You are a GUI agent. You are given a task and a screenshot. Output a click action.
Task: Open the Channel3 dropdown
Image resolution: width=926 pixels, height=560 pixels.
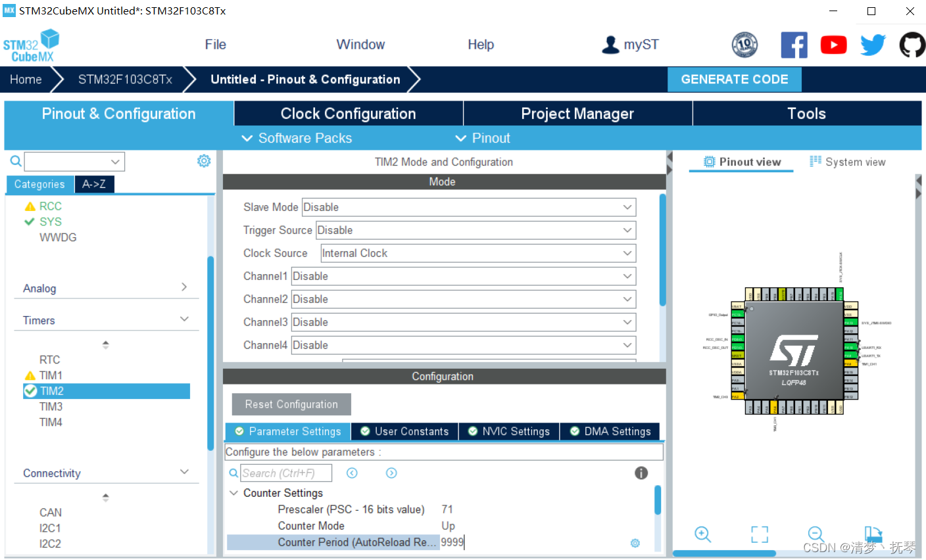tap(464, 322)
